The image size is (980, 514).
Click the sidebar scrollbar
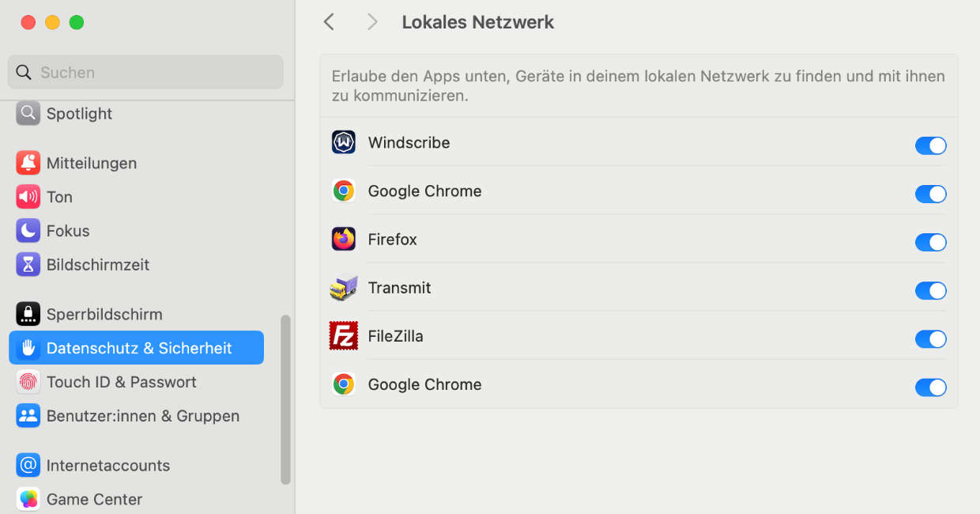pos(285,400)
